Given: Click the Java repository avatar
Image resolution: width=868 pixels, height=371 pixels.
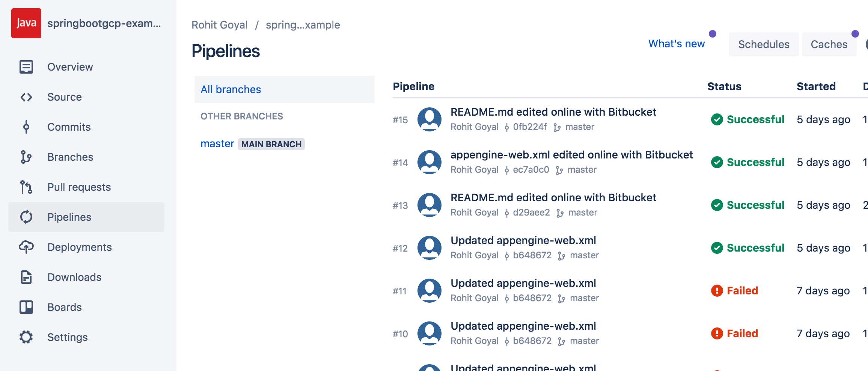Looking at the screenshot, I should pos(26,23).
